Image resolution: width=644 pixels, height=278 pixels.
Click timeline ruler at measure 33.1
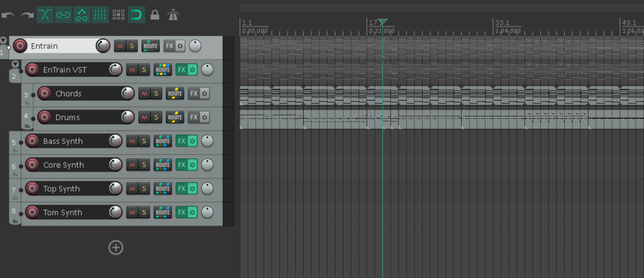502,26
